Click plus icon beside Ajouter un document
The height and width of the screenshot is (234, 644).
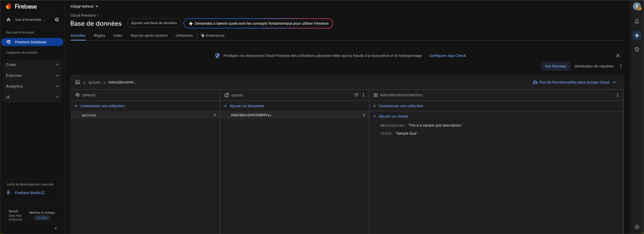click(225, 106)
